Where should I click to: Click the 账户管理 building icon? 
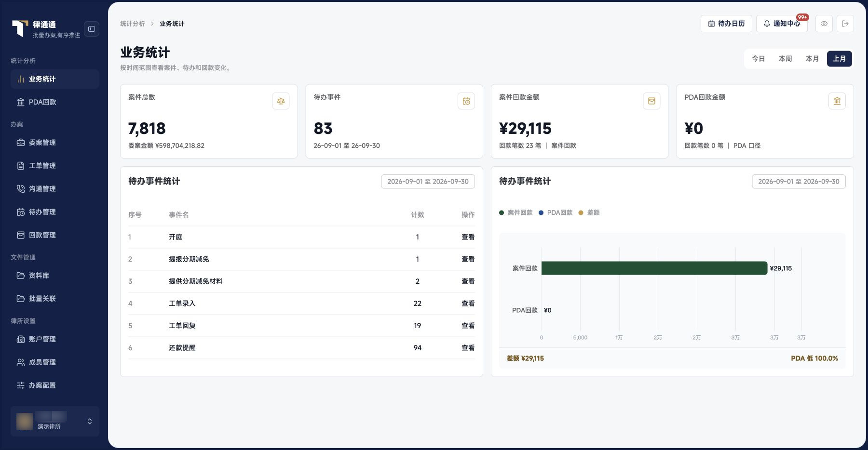click(x=21, y=339)
